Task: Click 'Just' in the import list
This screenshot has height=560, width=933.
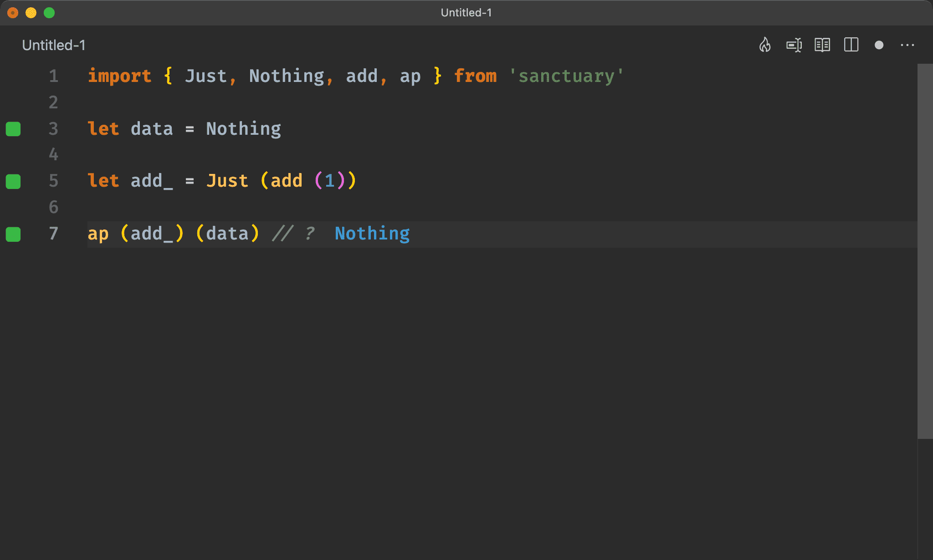Action: [x=206, y=76]
